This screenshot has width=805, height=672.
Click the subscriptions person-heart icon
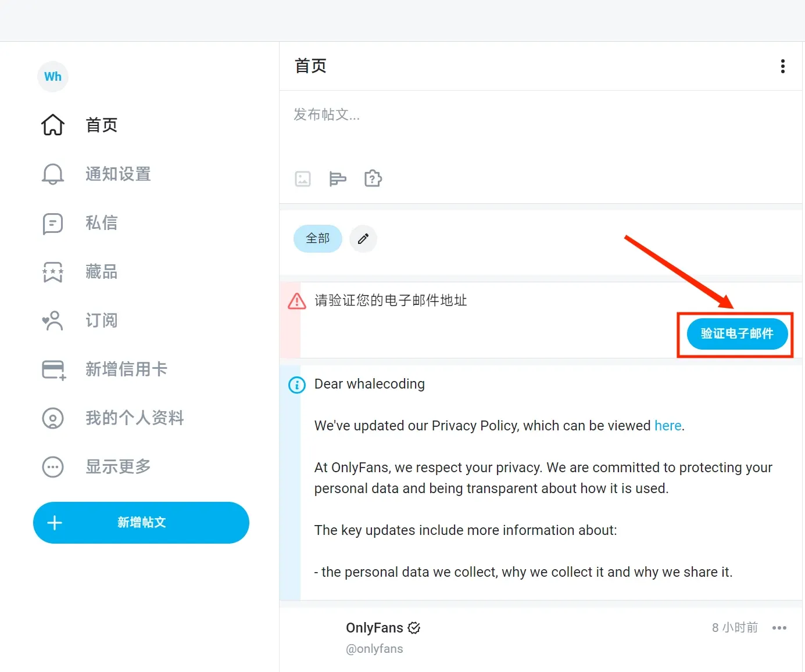tap(53, 321)
